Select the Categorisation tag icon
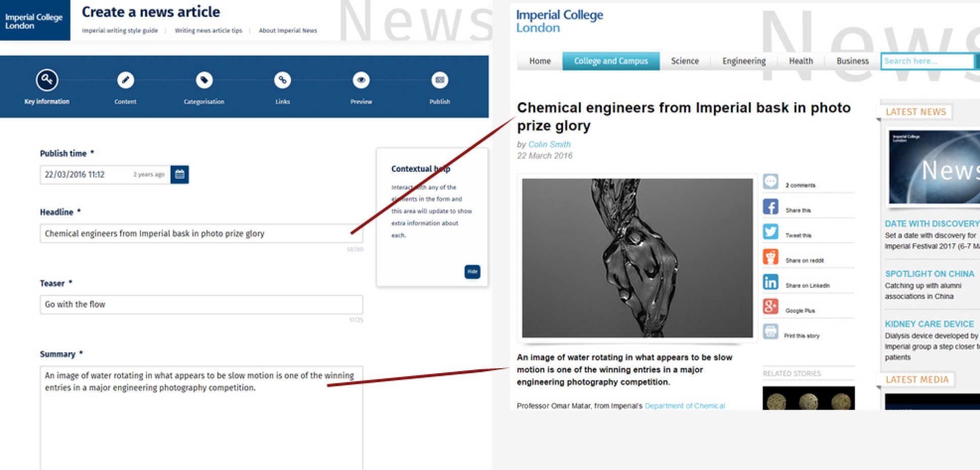Image resolution: width=980 pixels, height=470 pixels. (204, 80)
